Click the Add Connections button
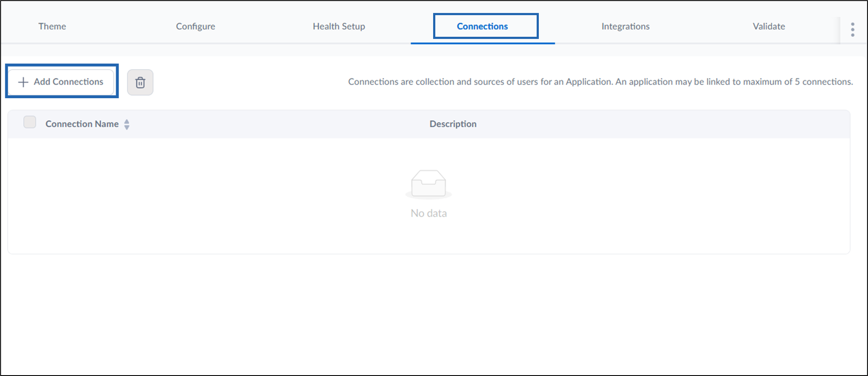868x376 pixels. (x=61, y=82)
